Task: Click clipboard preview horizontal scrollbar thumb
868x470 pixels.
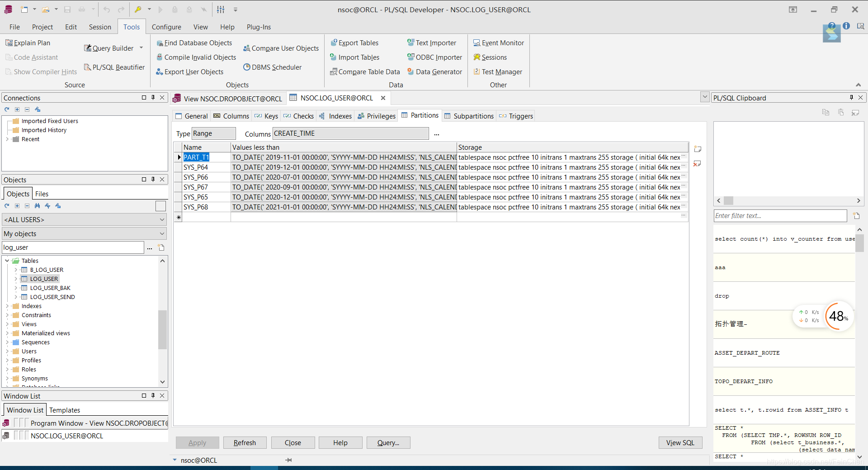Action: coord(728,200)
